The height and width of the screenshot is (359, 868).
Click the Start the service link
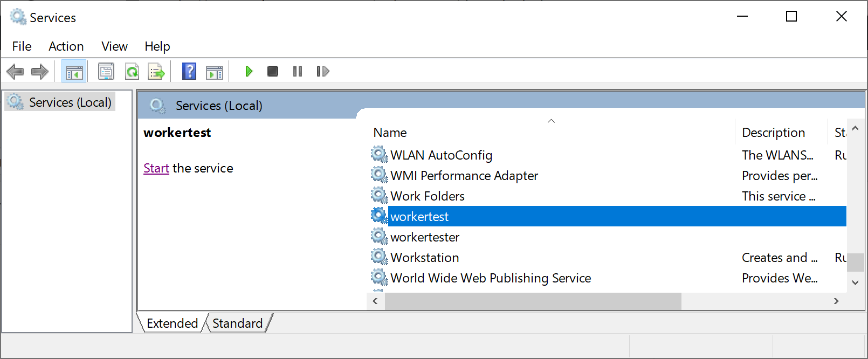coord(156,168)
